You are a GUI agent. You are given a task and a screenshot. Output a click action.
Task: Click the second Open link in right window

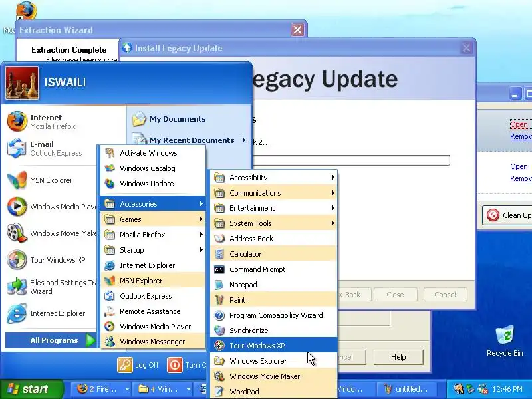pyautogui.click(x=519, y=166)
